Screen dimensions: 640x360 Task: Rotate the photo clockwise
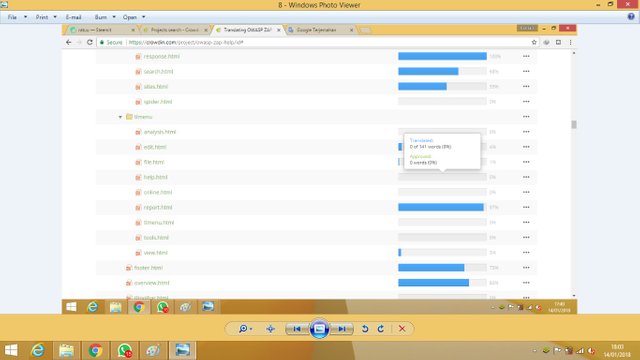pyautogui.click(x=381, y=329)
